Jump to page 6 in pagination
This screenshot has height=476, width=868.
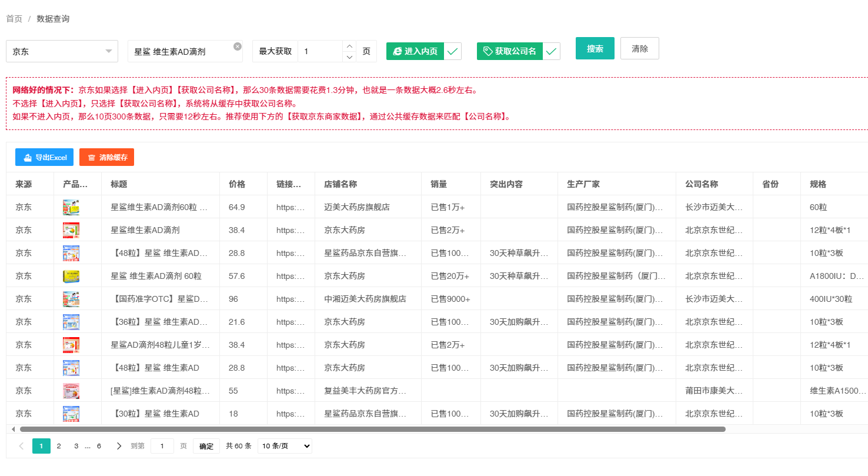(x=99, y=446)
